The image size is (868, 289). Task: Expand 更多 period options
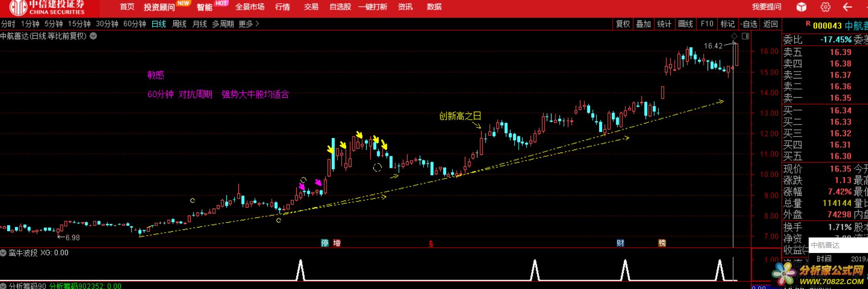[249, 24]
